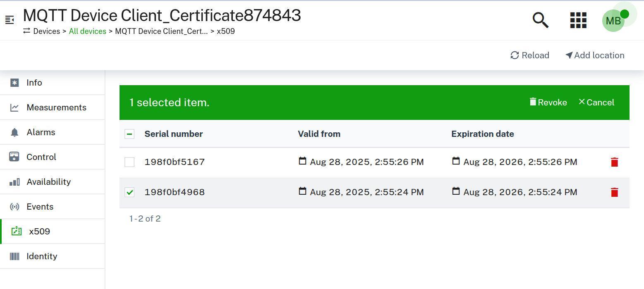Check the certificate 198f0bf5167 row
The image size is (644, 289).
click(129, 162)
